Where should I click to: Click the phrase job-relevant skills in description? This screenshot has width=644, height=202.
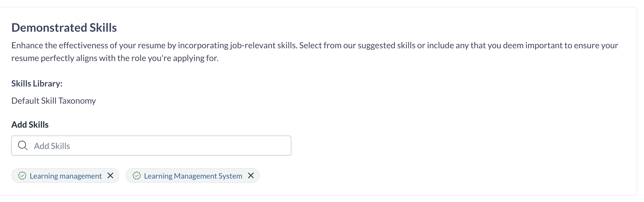(263, 45)
